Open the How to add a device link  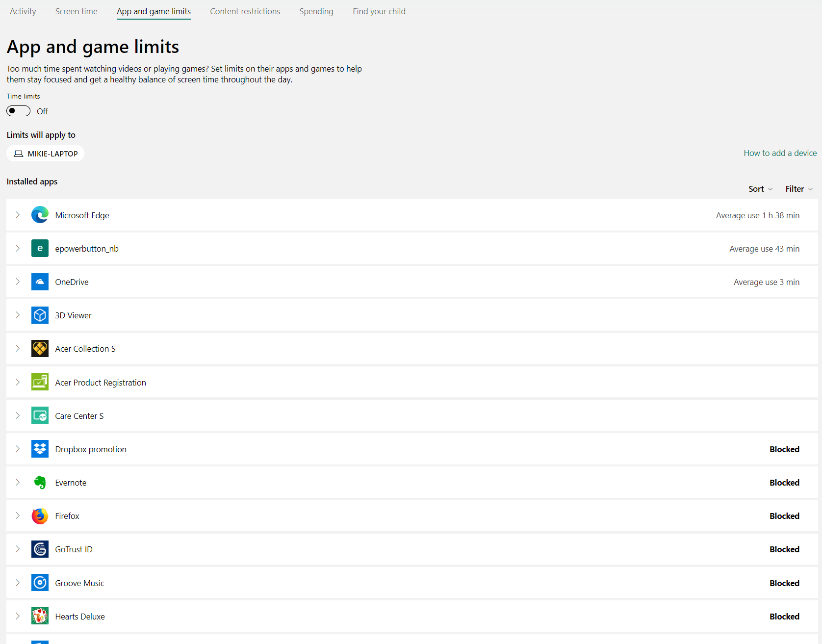pos(780,153)
